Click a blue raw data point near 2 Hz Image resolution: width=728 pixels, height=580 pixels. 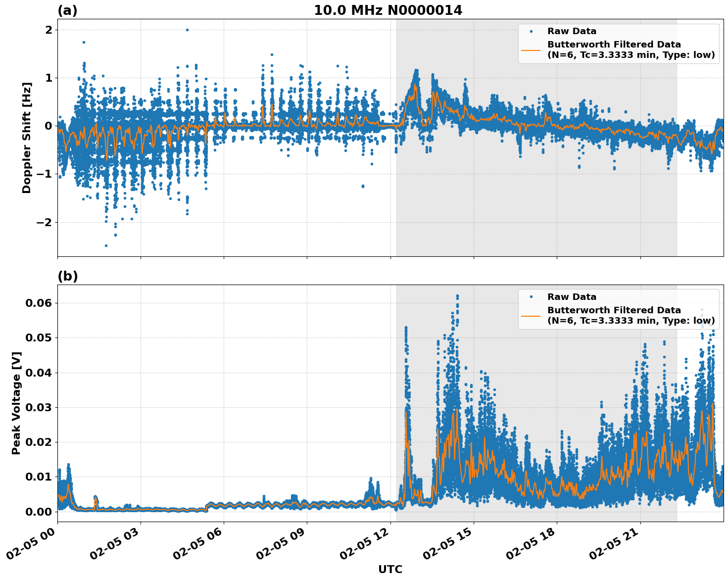coord(187,30)
